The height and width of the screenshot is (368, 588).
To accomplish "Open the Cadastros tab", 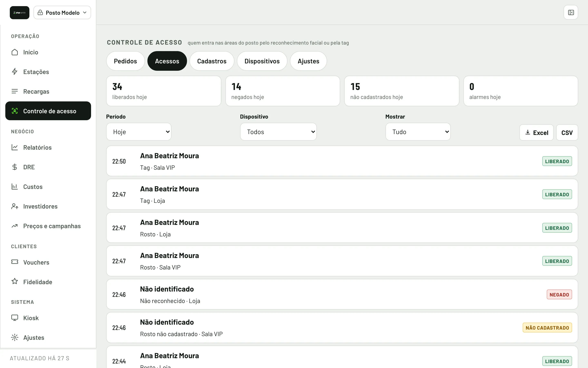I will pos(212,61).
